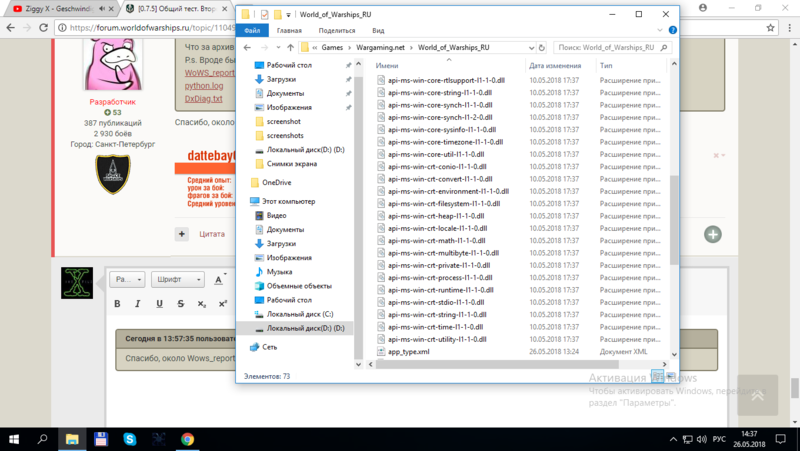Open the screenshots folder in navigation pane
This screenshot has height=451, width=800.
(285, 136)
